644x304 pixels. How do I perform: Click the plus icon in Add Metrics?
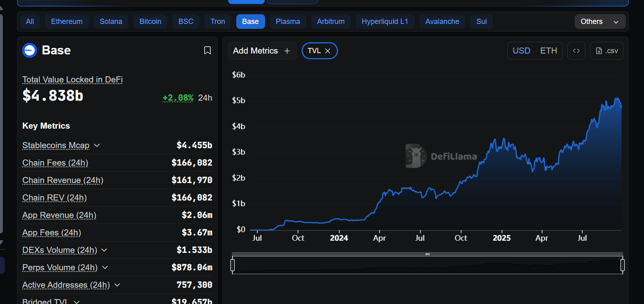[287, 51]
